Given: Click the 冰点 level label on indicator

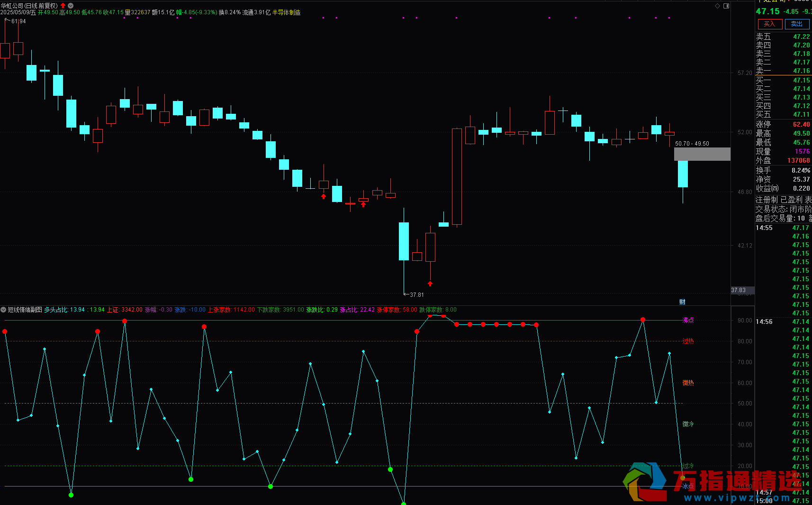Looking at the screenshot, I should [688, 486].
